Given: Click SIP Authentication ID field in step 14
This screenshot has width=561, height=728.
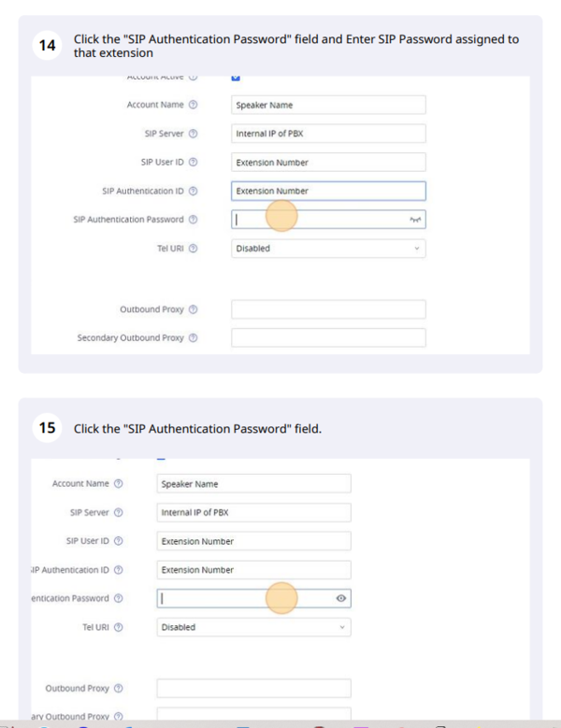Looking at the screenshot, I should point(328,191).
